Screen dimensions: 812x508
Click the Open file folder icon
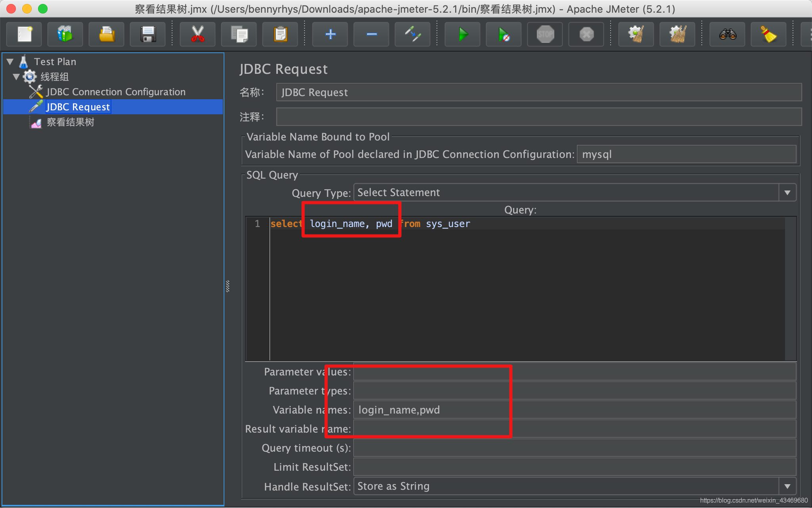click(x=106, y=34)
